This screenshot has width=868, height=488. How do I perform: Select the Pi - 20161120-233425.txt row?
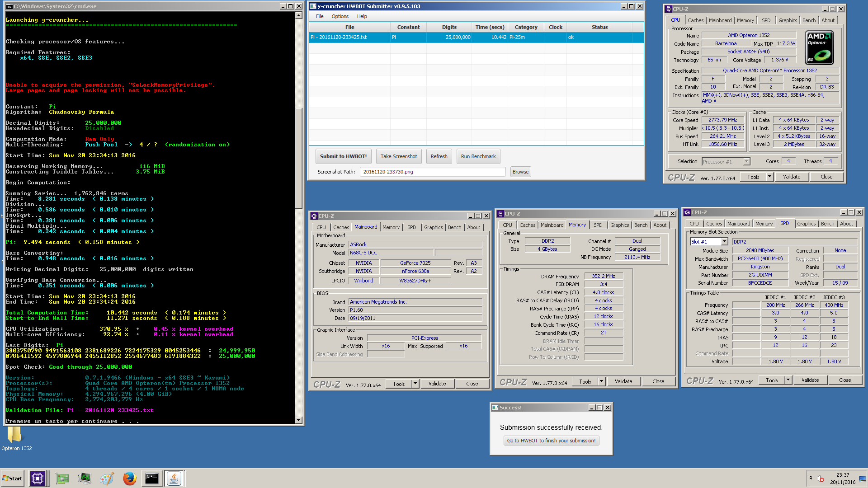tap(476, 37)
